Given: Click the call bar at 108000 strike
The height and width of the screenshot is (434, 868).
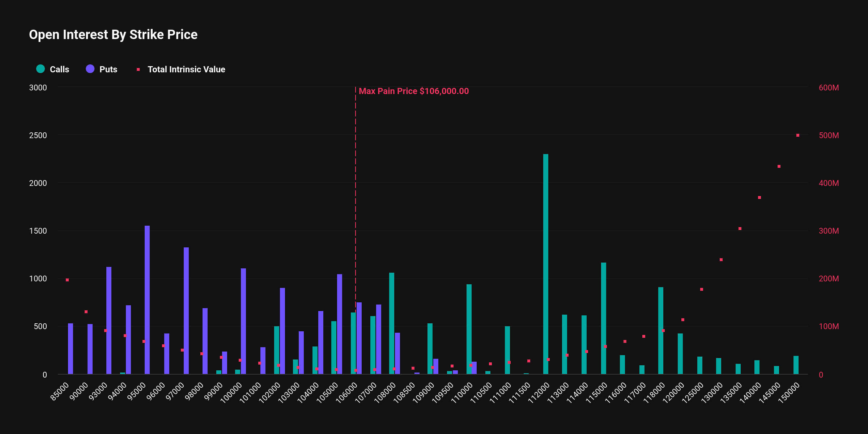Looking at the screenshot, I should (x=392, y=323).
